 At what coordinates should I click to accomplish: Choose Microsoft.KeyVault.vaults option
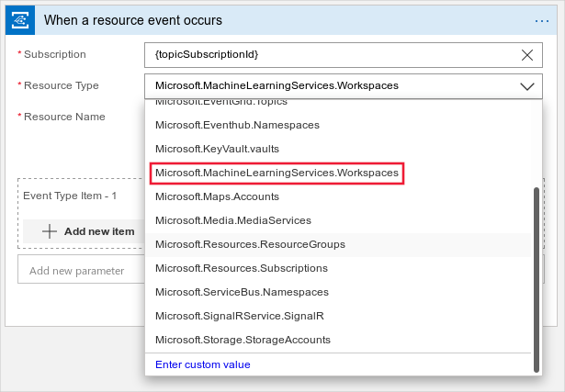pyautogui.click(x=217, y=148)
